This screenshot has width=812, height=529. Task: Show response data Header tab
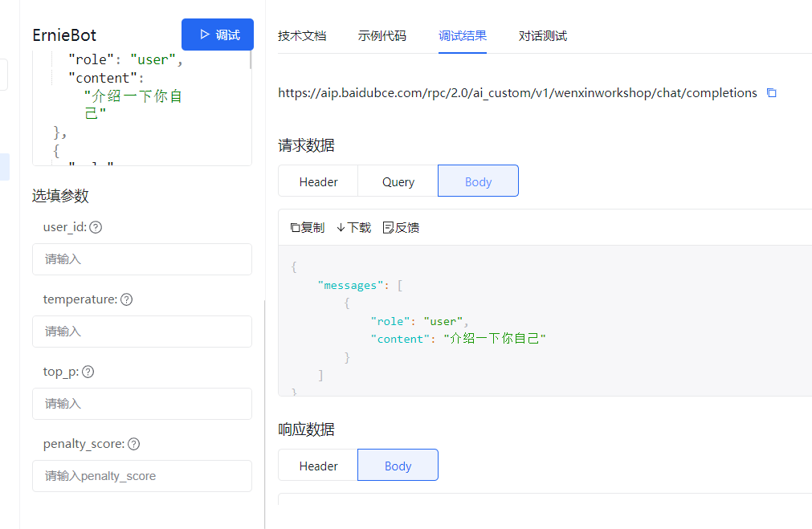[318, 466]
